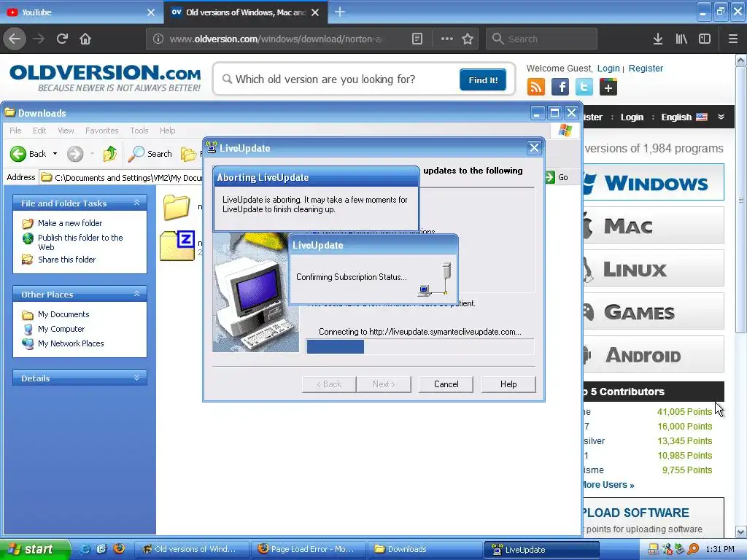Image resolution: width=747 pixels, height=560 pixels.
Task: Expand the English language chevron
Action: [x=721, y=117]
